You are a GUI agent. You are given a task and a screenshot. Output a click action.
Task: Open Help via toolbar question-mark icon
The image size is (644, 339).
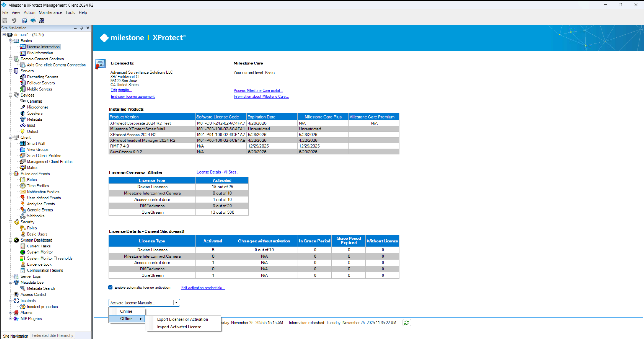tap(24, 21)
